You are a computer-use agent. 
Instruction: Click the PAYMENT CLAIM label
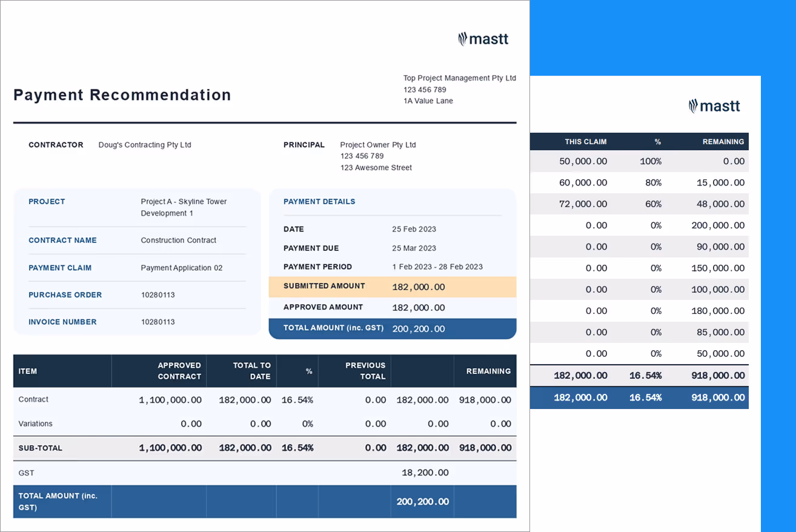pyautogui.click(x=60, y=268)
